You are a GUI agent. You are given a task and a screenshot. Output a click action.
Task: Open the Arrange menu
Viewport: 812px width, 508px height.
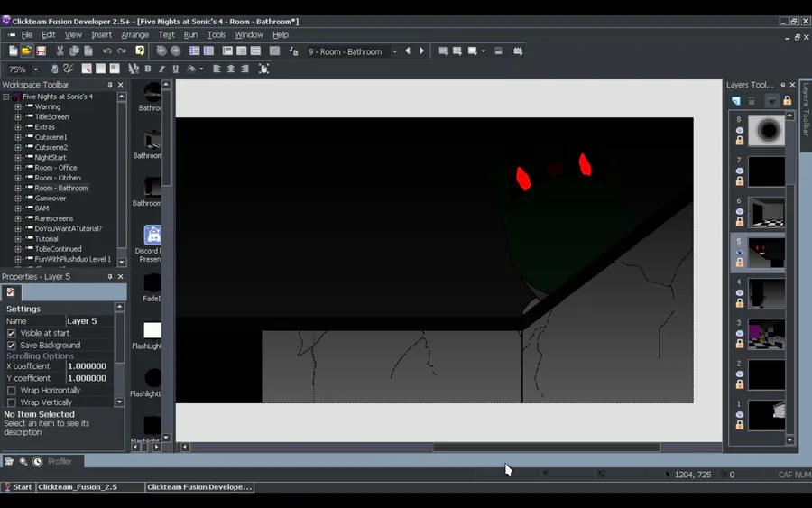coord(134,34)
